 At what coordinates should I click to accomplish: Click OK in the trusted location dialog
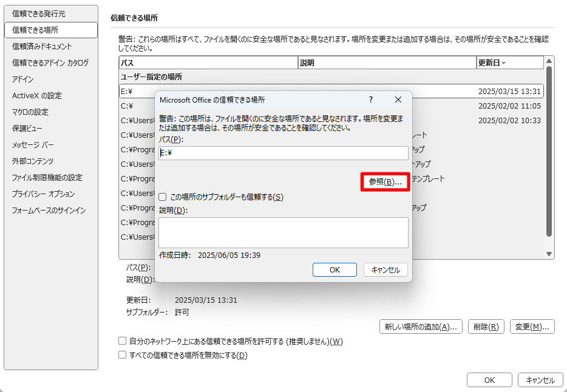click(335, 270)
